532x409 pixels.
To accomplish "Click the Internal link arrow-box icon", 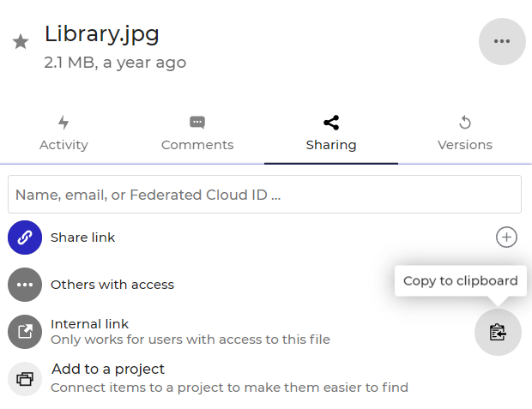I will point(25,332).
